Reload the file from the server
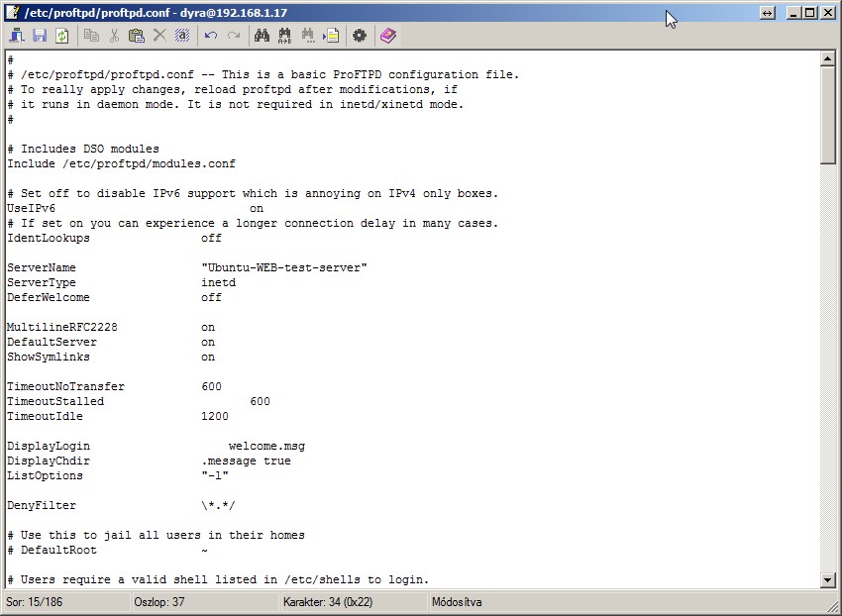The height and width of the screenshot is (616, 842). tap(62, 36)
